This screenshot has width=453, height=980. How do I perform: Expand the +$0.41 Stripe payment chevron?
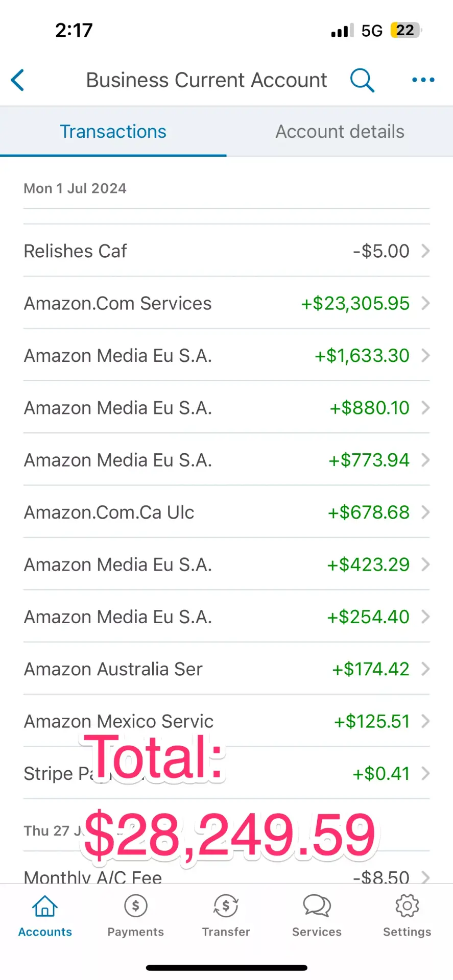click(425, 774)
